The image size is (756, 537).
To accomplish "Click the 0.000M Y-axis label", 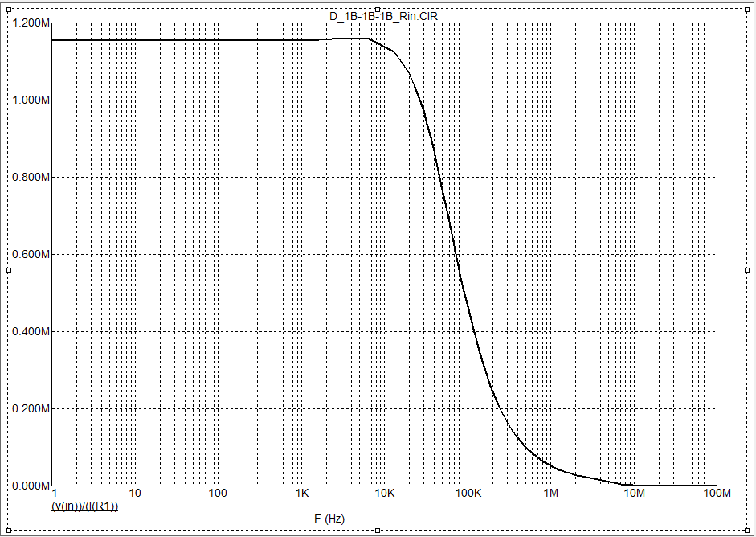I will point(31,486).
